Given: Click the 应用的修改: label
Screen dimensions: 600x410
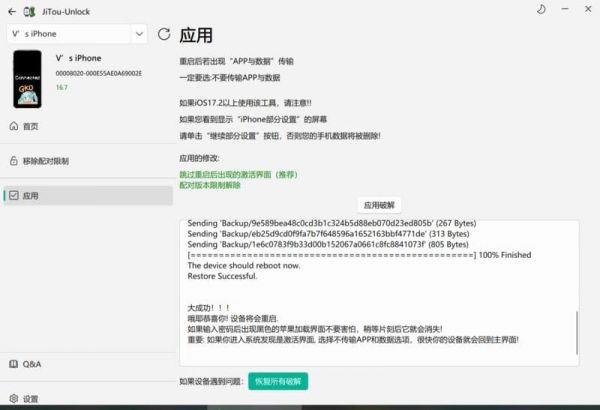Looking at the screenshot, I should click(199, 158).
